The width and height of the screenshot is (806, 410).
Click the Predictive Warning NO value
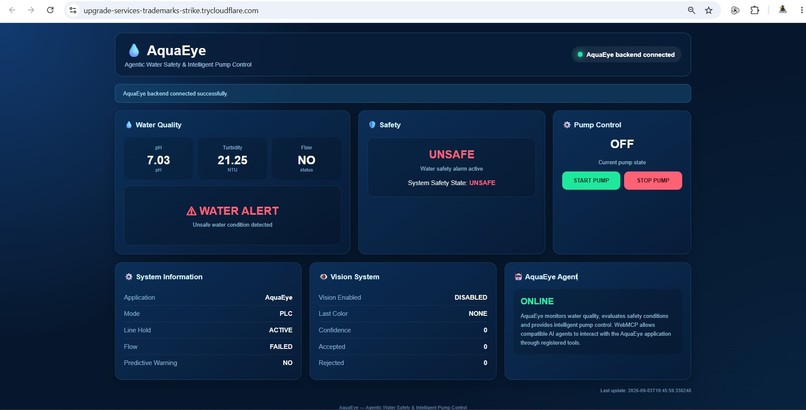[288, 363]
